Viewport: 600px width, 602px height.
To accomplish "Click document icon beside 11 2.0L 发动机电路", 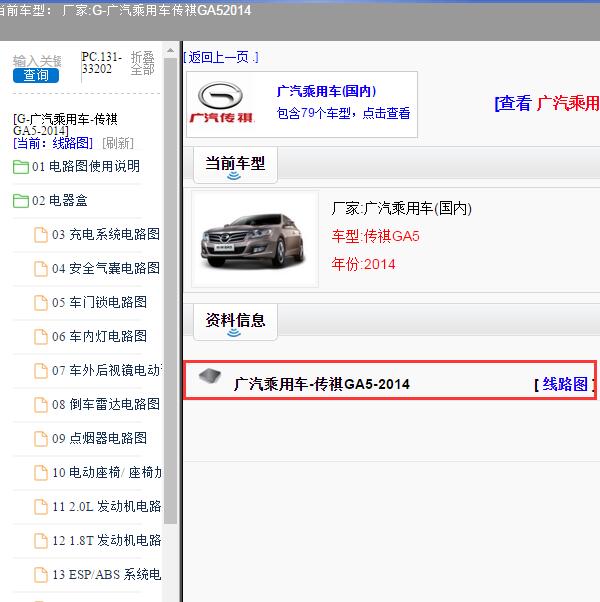I will click(41, 506).
